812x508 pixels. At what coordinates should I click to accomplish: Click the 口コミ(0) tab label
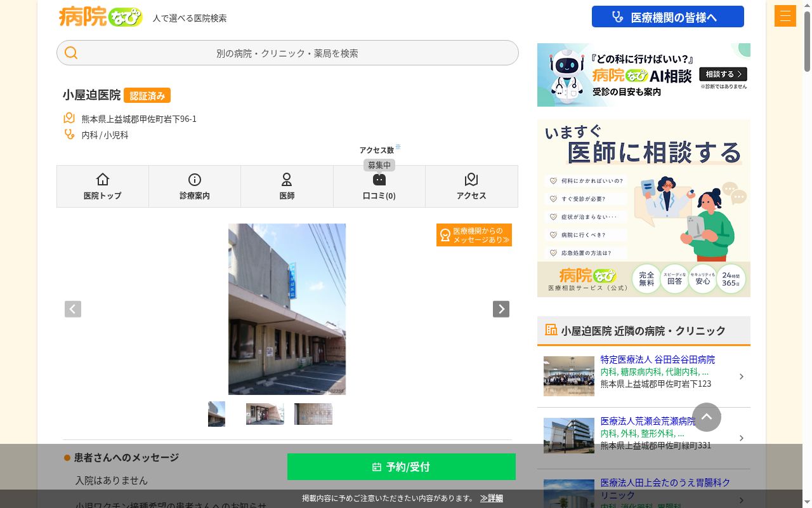tap(379, 196)
